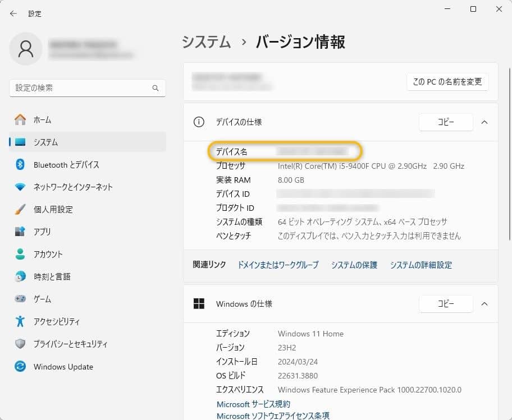512x420 pixels.
Task: Open 個人用設定 page
Action: (88, 209)
